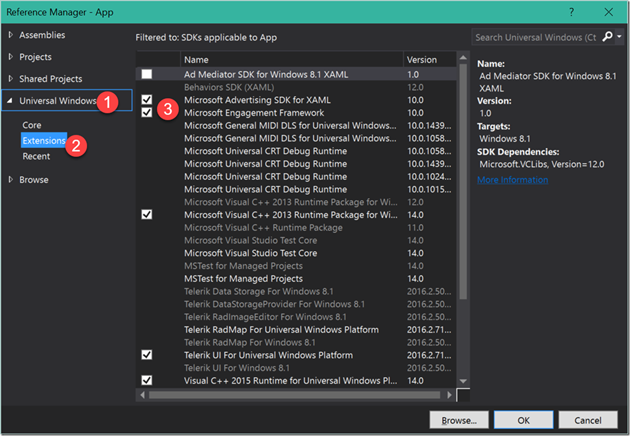The image size is (630, 436).
Task: Expand the Shared Projects node
Action: 10,78
